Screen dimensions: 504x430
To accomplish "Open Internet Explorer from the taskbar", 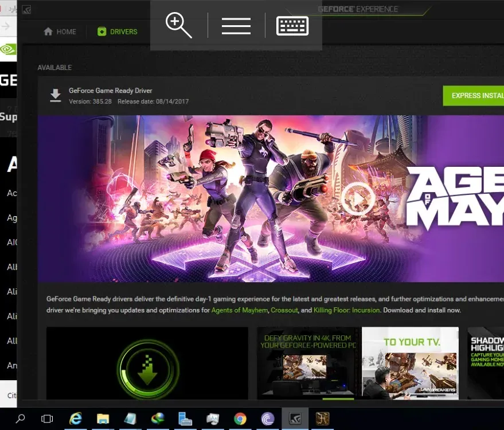I will [76, 419].
